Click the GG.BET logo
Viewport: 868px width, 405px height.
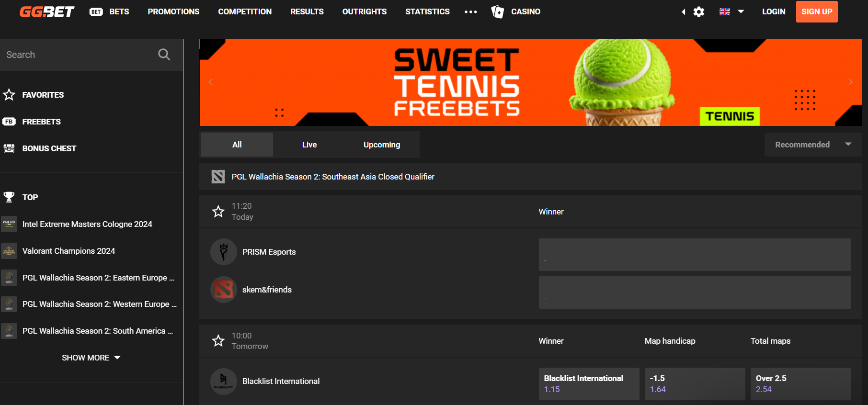click(x=47, y=11)
